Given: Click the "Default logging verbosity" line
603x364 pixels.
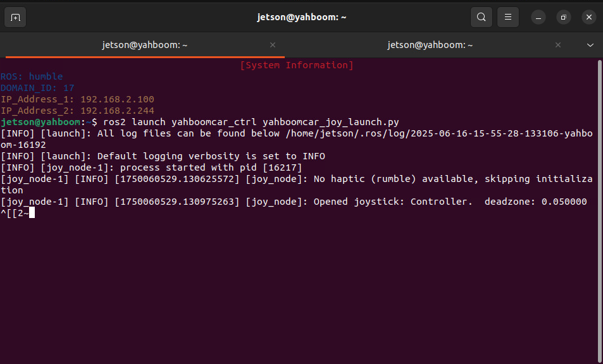Looking at the screenshot, I should click(x=163, y=156).
